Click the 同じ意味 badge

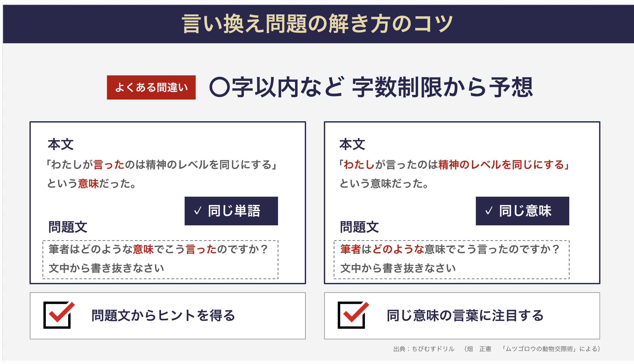point(523,211)
